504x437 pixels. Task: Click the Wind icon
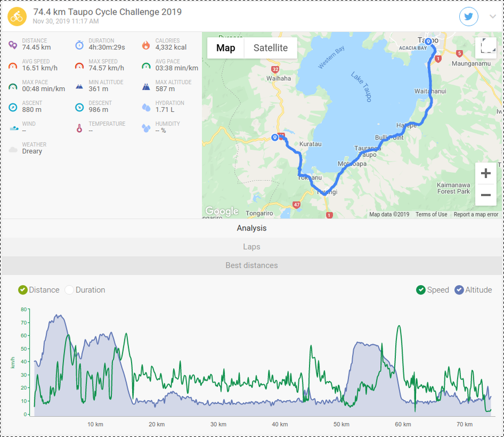pos(14,128)
